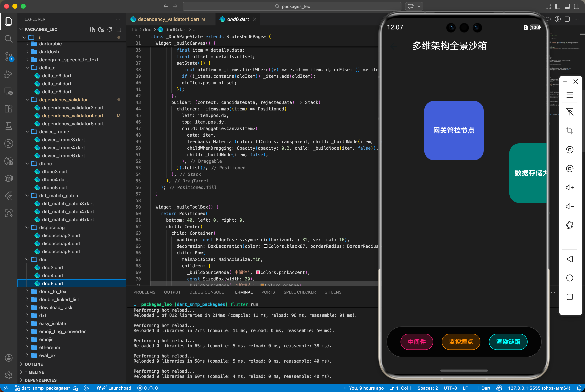The width and height of the screenshot is (585, 392).
Task: Open the Search view in activity bar
Action: pyautogui.click(x=9, y=39)
